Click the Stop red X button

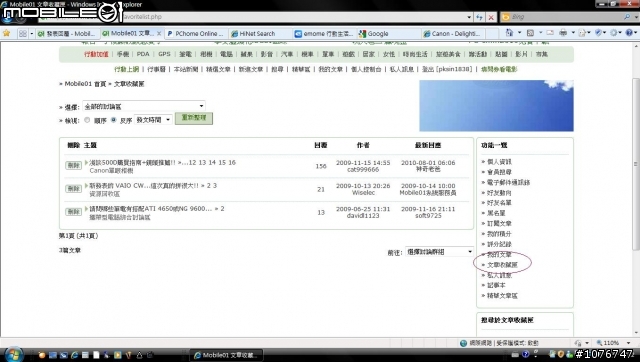tap(491, 17)
